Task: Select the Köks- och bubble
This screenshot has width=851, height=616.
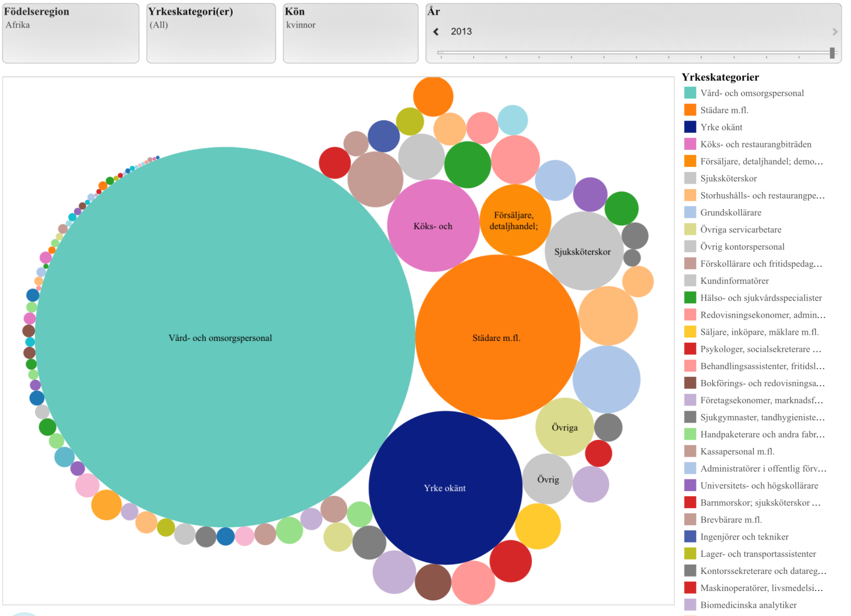Action: (x=433, y=226)
